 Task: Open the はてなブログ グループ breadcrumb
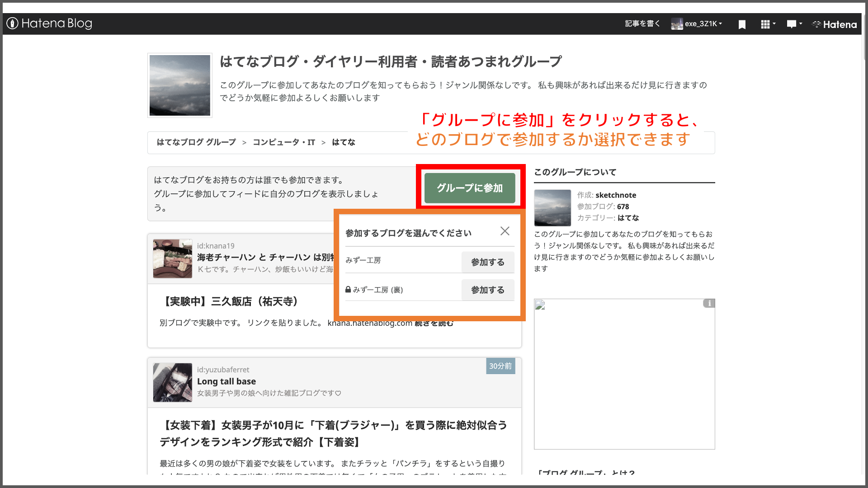point(196,142)
